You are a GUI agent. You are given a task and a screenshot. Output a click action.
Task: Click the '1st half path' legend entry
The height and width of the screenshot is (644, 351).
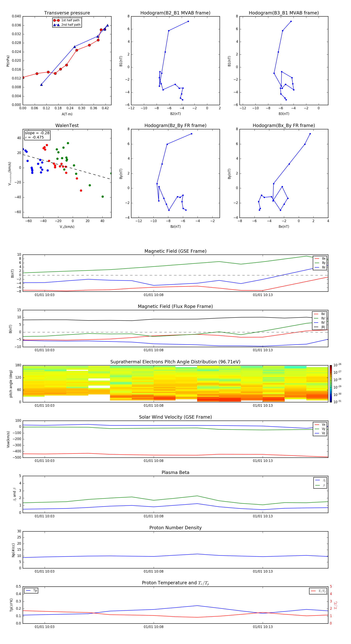click(67, 20)
